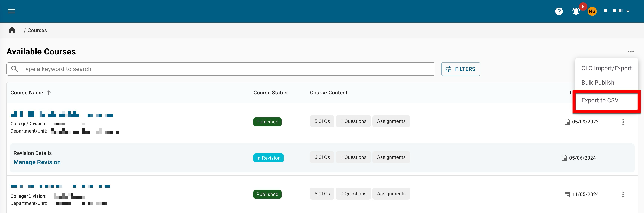Click the NG user avatar

[x=592, y=11]
